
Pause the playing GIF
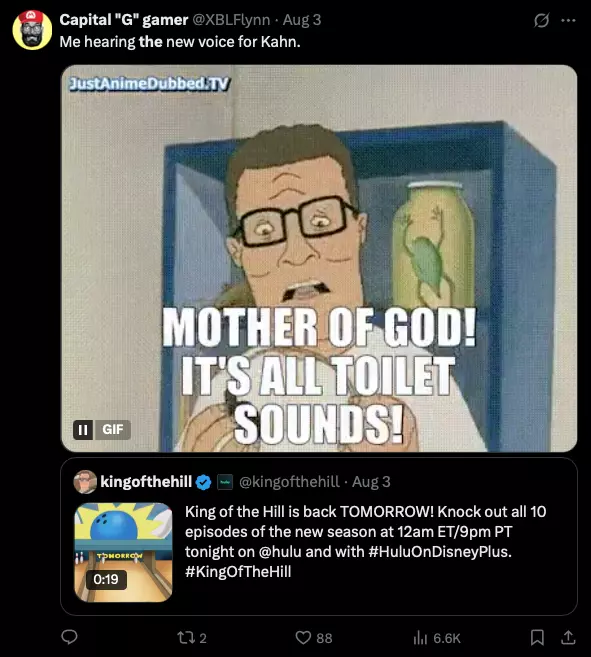click(x=83, y=429)
